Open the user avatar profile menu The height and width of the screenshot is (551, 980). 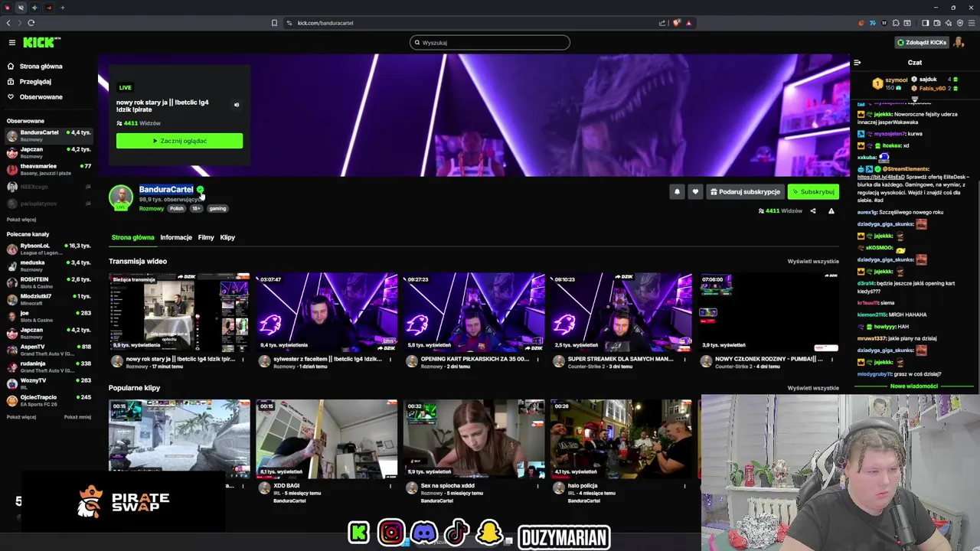pyautogui.click(x=959, y=43)
